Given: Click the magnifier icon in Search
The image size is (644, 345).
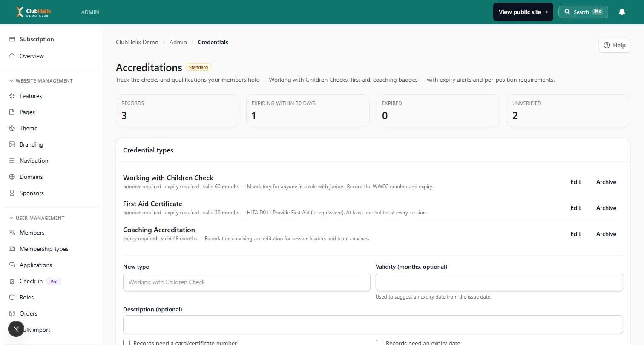Looking at the screenshot, I should click(567, 12).
